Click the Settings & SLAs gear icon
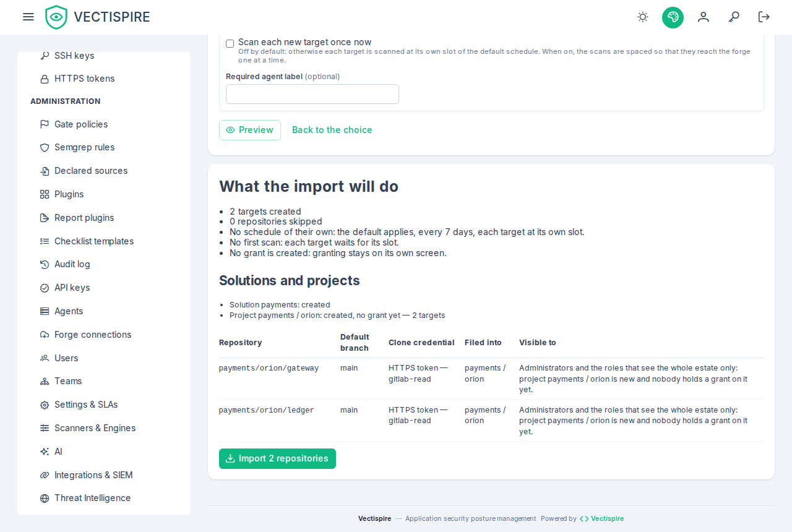Image resolution: width=792 pixels, height=532 pixels. tap(45, 405)
